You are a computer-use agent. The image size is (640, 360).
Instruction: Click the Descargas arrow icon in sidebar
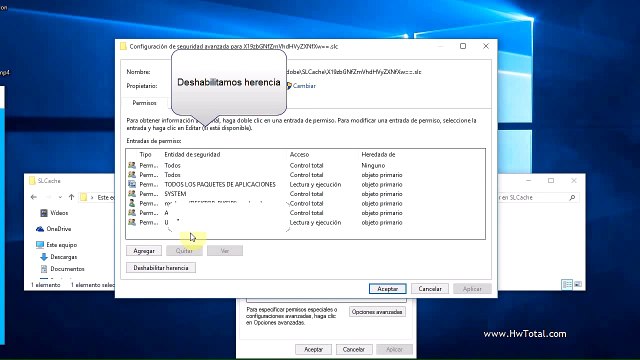(x=44, y=257)
